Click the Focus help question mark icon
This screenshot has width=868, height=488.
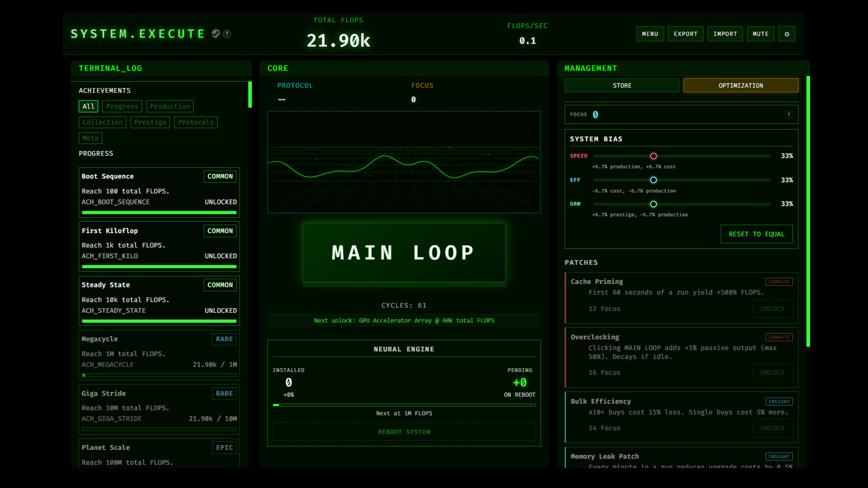789,114
